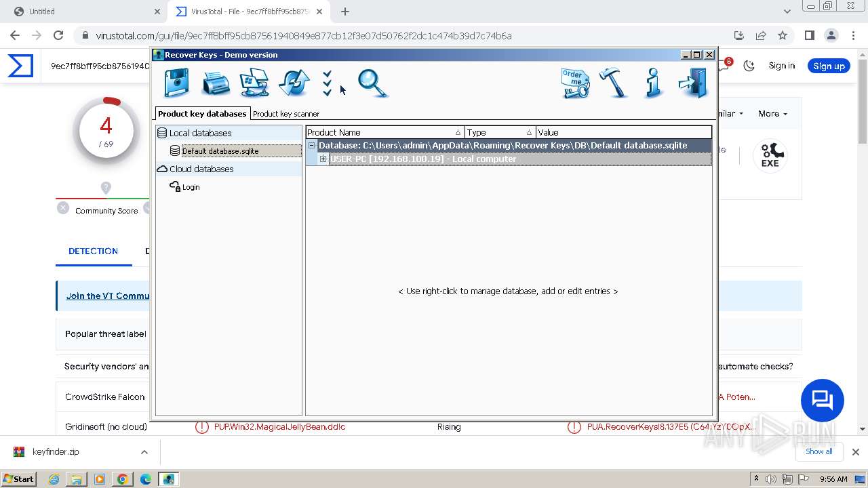The height and width of the screenshot is (488, 868).
Task: Open the VirusTotal chat bubble button
Action: tap(822, 400)
